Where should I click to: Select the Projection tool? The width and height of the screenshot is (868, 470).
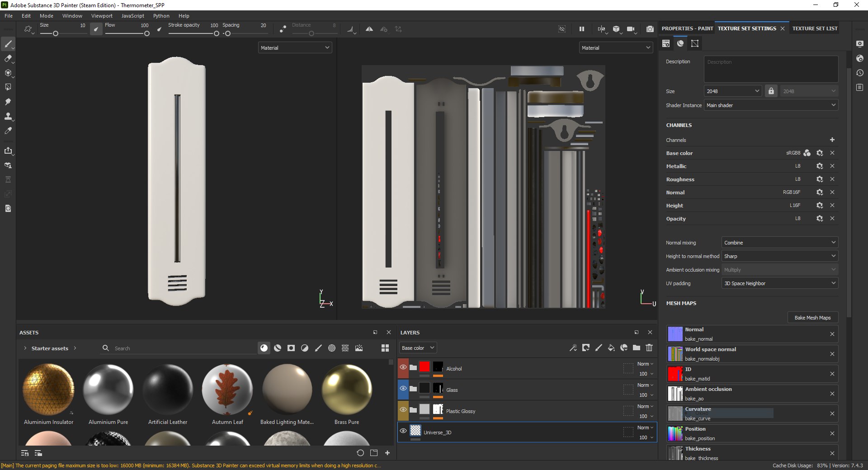(x=8, y=73)
